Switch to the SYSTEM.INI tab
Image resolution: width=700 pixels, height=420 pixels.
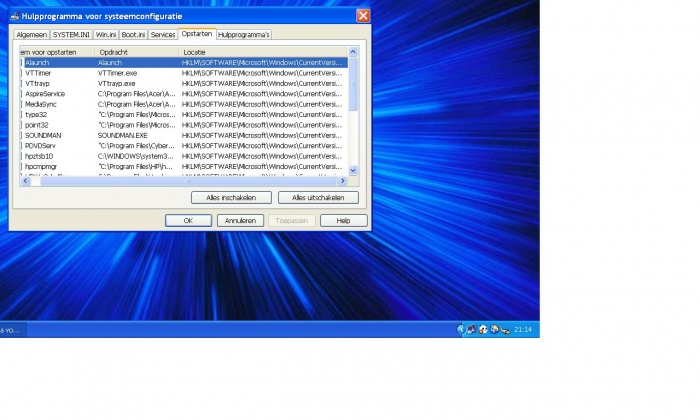pos(71,35)
